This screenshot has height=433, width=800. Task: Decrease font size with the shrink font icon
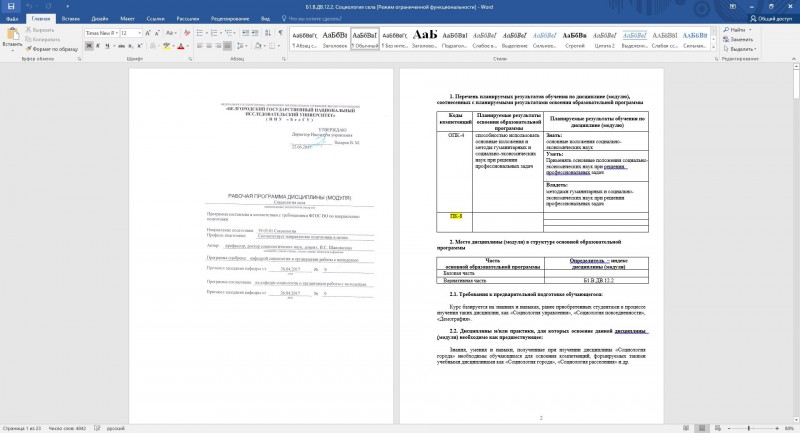click(x=157, y=33)
